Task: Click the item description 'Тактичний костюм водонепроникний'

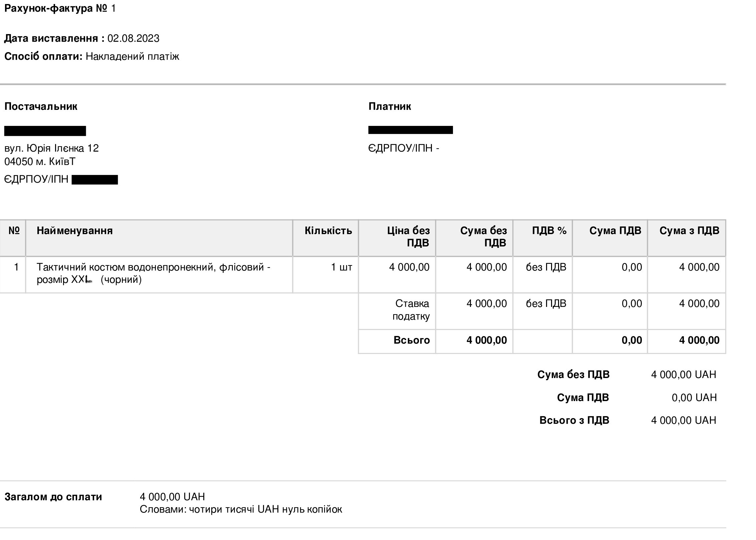Action: click(153, 267)
